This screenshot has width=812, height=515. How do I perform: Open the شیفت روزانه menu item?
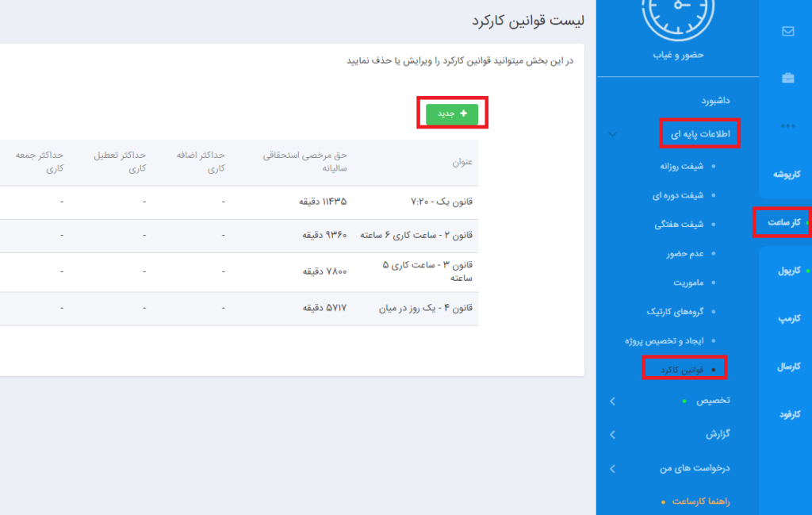[682, 167]
